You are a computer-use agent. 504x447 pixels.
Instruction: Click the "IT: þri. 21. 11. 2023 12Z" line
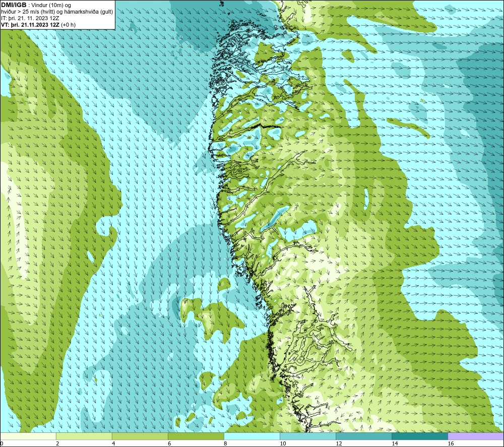click(30, 18)
